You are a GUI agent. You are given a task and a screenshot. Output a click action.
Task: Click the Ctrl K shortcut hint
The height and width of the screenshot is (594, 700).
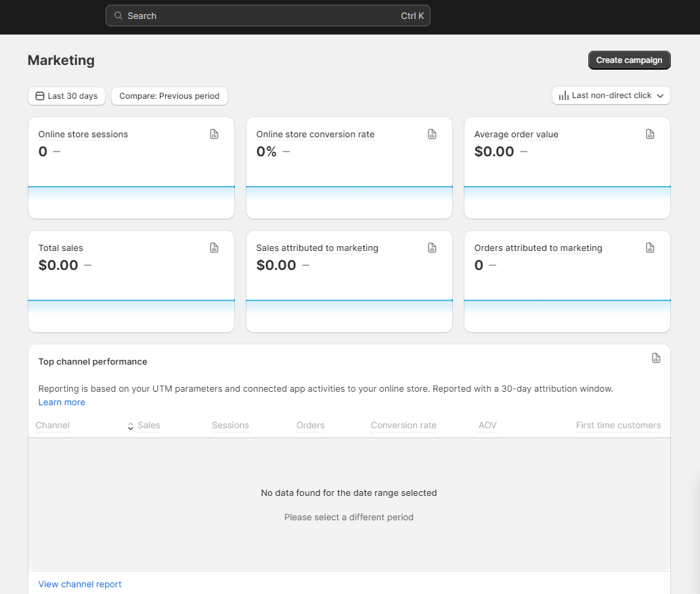pos(412,16)
